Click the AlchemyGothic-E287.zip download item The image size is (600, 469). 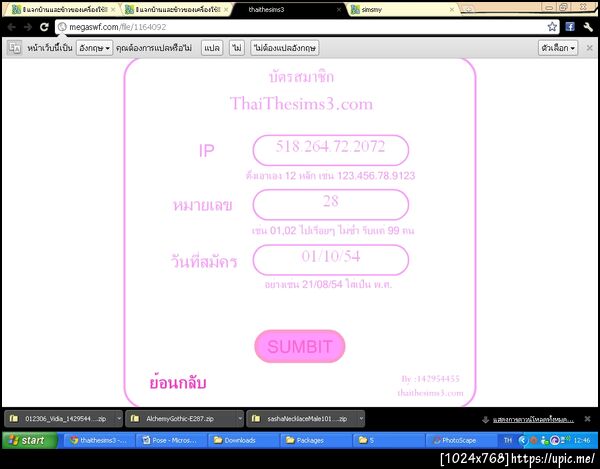[x=181, y=419]
